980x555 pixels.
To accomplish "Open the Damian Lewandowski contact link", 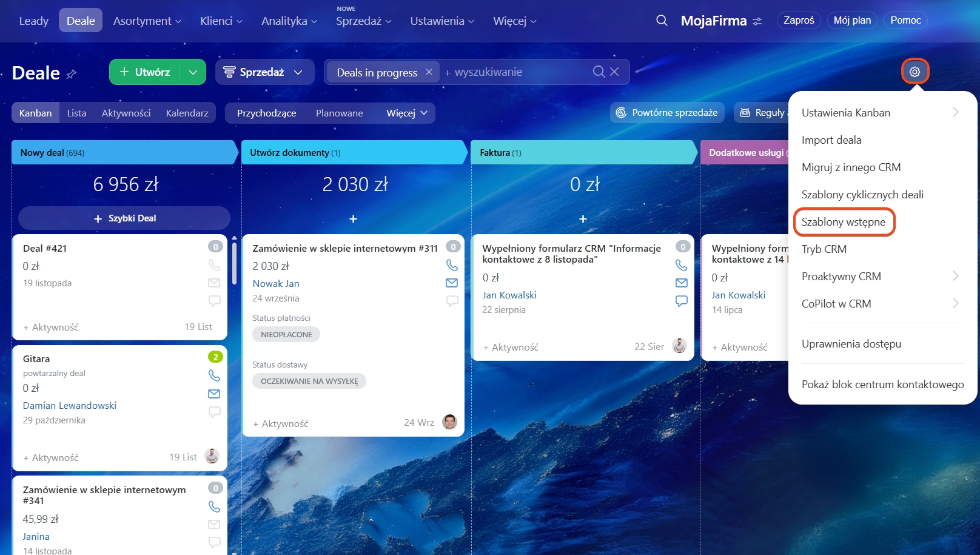I will (70, 405).
